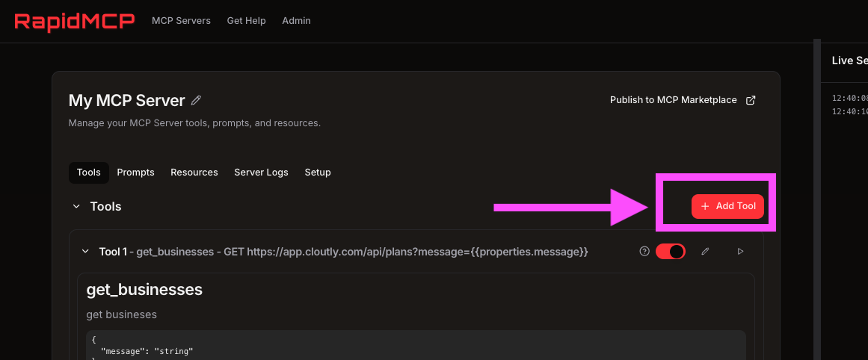868x360 pixels.
Task: Switch to the Prompts tab
Action: click(x=135, y=173)
